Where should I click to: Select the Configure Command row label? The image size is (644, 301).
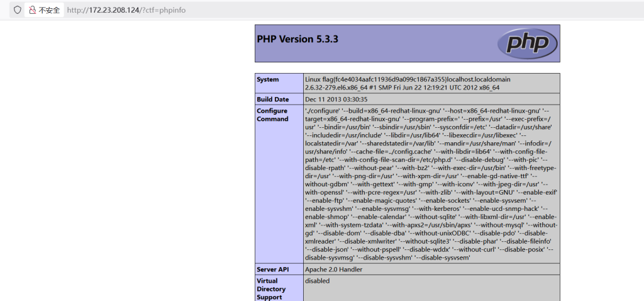pos(272,115)
